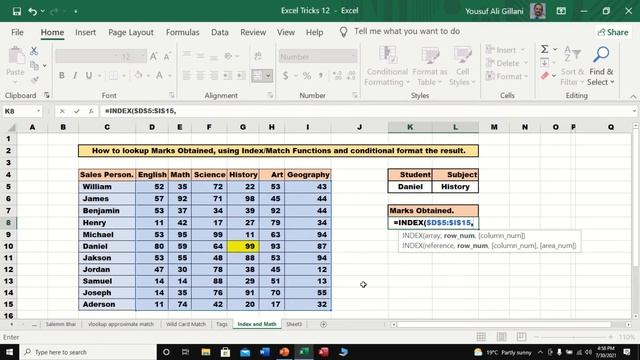This screenshot has height=360, width=640.
Task: Click the Paste clipboard icon
Action: point(16,56)
